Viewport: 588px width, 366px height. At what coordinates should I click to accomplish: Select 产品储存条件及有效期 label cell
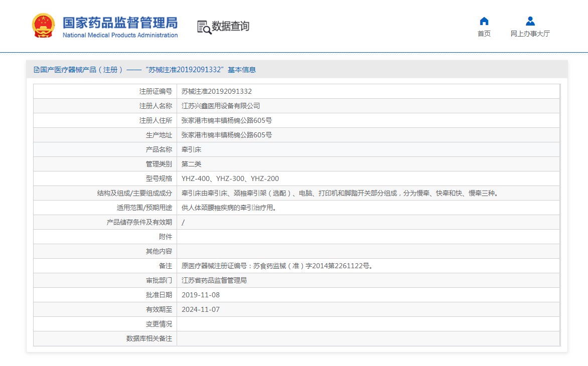pos(105,223)
